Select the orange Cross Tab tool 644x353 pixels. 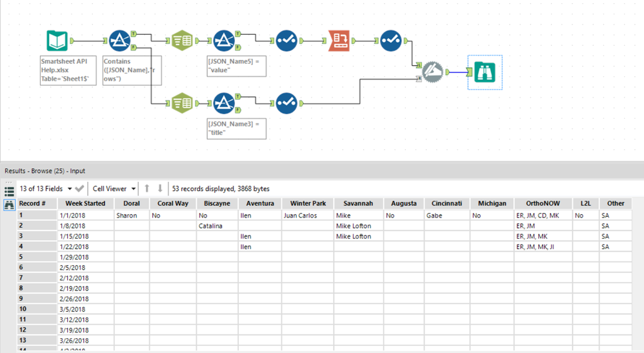(x=339, y=41)
